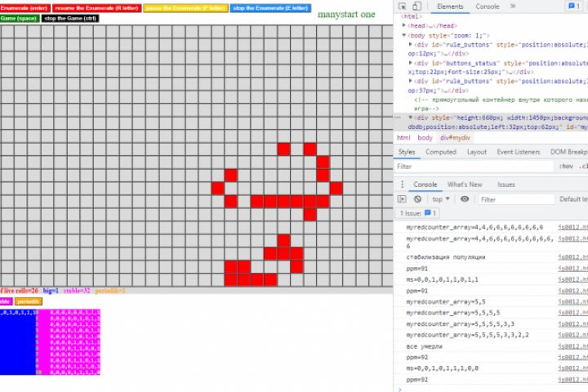Click first row '0,0,0,0,0,0,1,1' in magenta list

[x=75, y=313]
